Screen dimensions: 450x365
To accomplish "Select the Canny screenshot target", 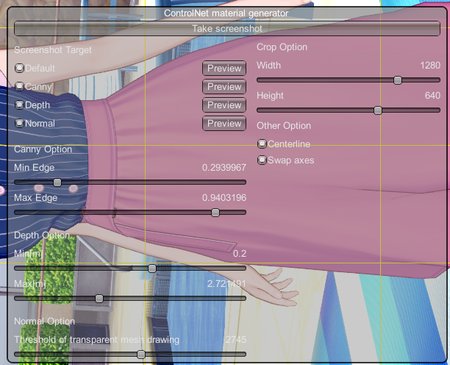I will [x=19, y=86].
